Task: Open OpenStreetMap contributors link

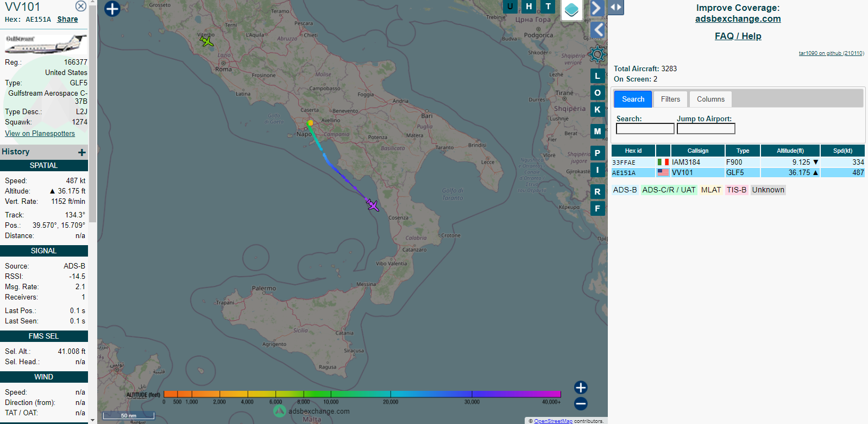Action: click(x=553, y=421)
